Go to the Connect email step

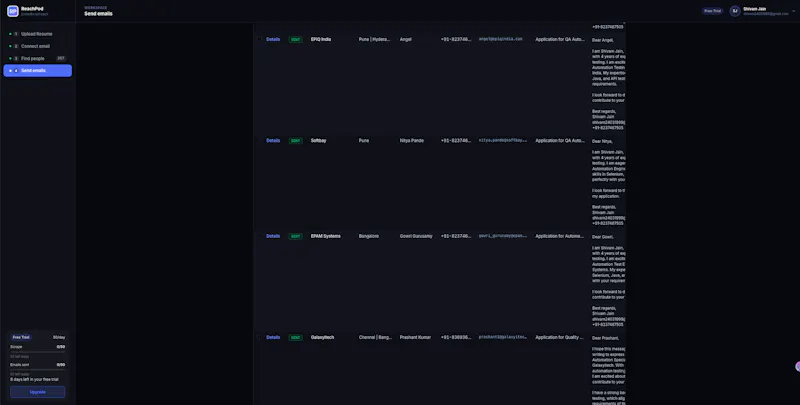coord(37,46)
